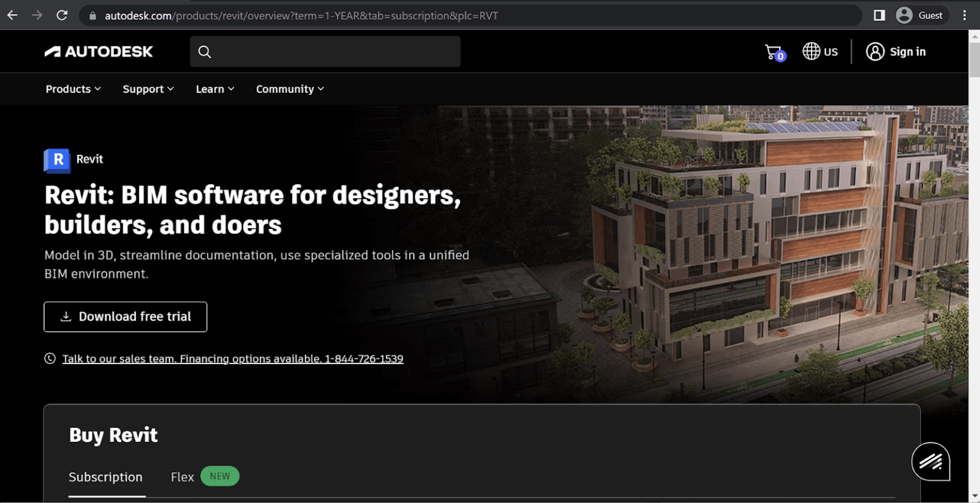Click the Sign in person icon
This screenshot has height=503, width=980.
(x=875, y=52)
